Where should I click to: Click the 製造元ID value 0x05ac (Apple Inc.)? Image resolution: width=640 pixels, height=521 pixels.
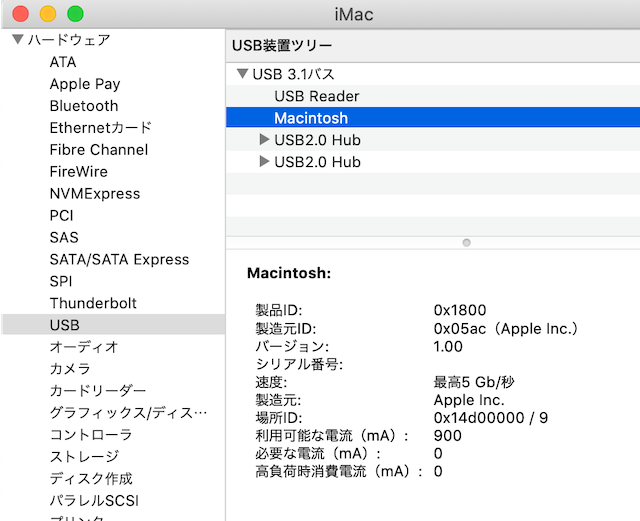click(506, 329)
